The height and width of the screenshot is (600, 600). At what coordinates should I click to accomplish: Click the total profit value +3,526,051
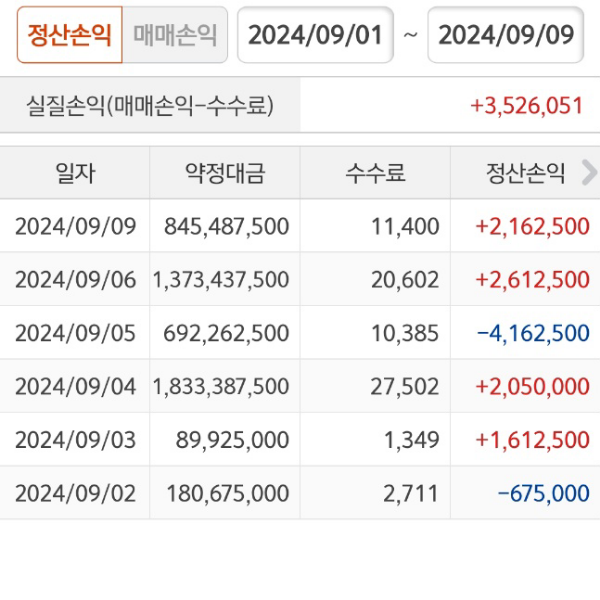pyautogui.click(x=526, y=106)
